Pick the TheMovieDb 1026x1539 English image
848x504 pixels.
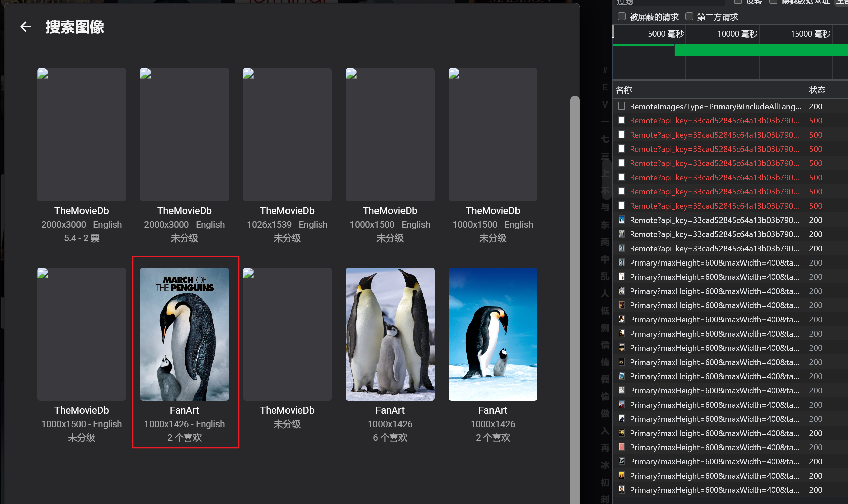click(287, 135)
